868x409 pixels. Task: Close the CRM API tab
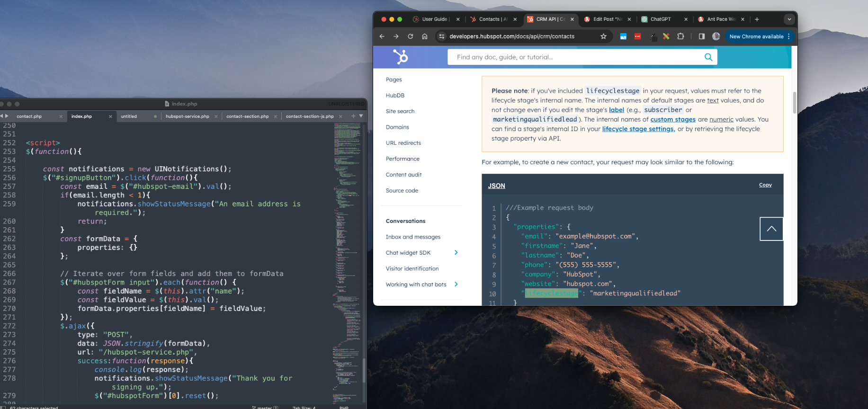572,19
